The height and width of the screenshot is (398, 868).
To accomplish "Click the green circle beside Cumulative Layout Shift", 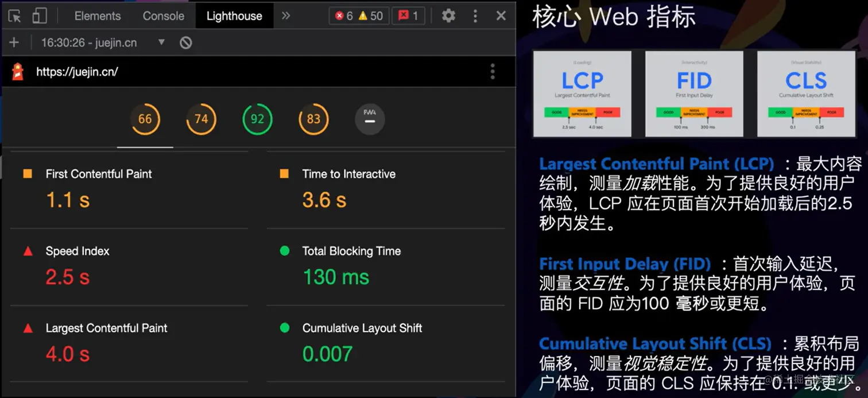I will (284, 328).
